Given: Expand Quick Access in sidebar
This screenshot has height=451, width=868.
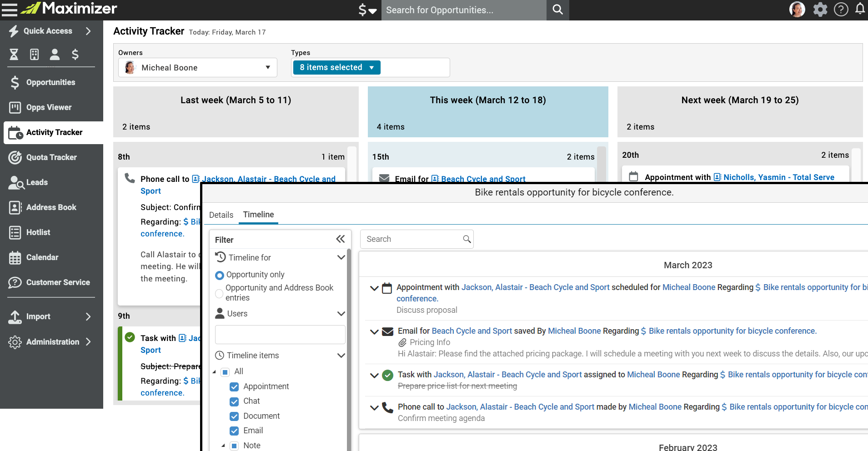Looking at the screenshot, I should (88, 31).
